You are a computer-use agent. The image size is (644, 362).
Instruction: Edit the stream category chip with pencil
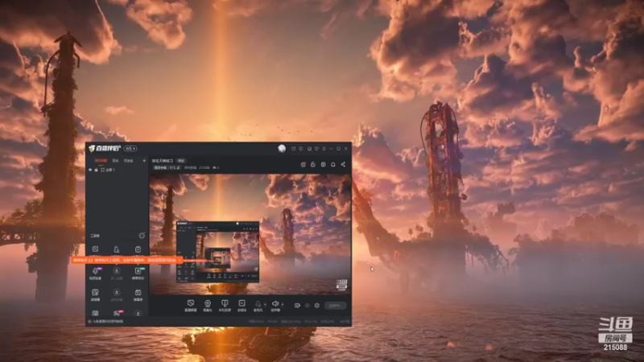pos(167,168)
